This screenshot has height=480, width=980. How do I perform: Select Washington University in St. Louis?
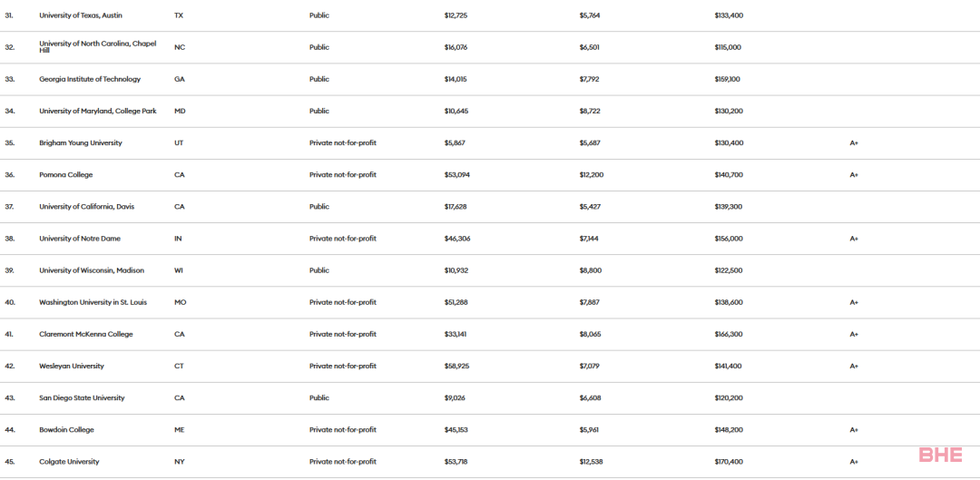[x=95, y=302]
